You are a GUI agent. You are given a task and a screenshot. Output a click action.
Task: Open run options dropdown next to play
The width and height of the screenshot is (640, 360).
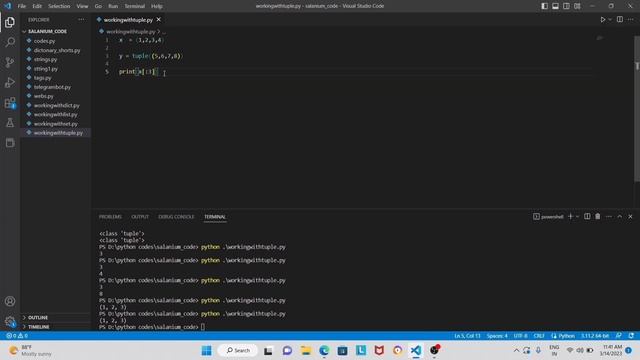click(x=610, y=20)
